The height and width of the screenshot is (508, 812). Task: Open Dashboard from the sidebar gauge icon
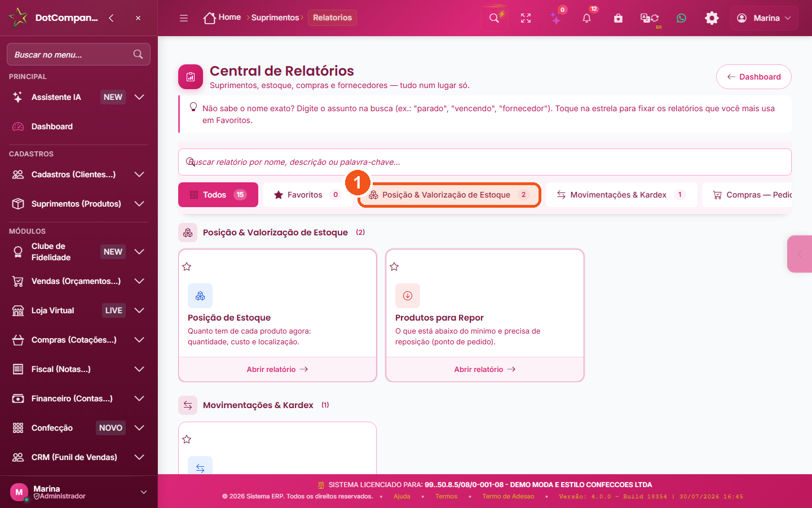(x=18, y=126)
